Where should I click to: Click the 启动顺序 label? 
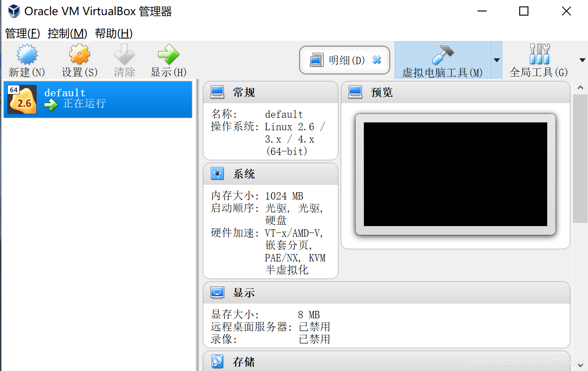236,208
